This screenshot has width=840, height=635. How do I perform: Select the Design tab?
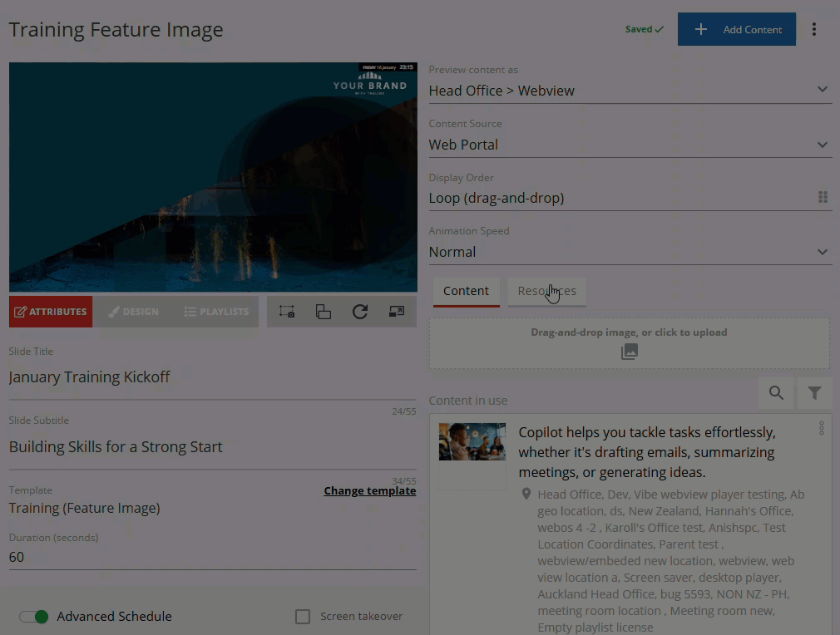134,312
